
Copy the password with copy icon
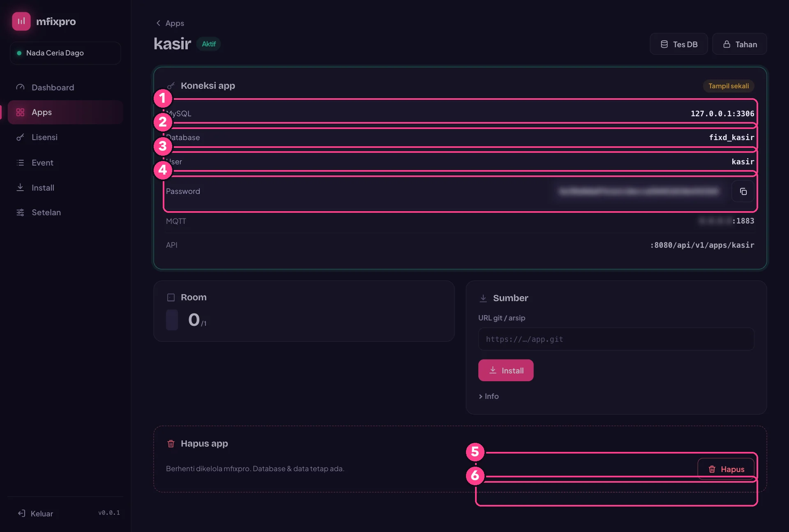click(743, 191)
